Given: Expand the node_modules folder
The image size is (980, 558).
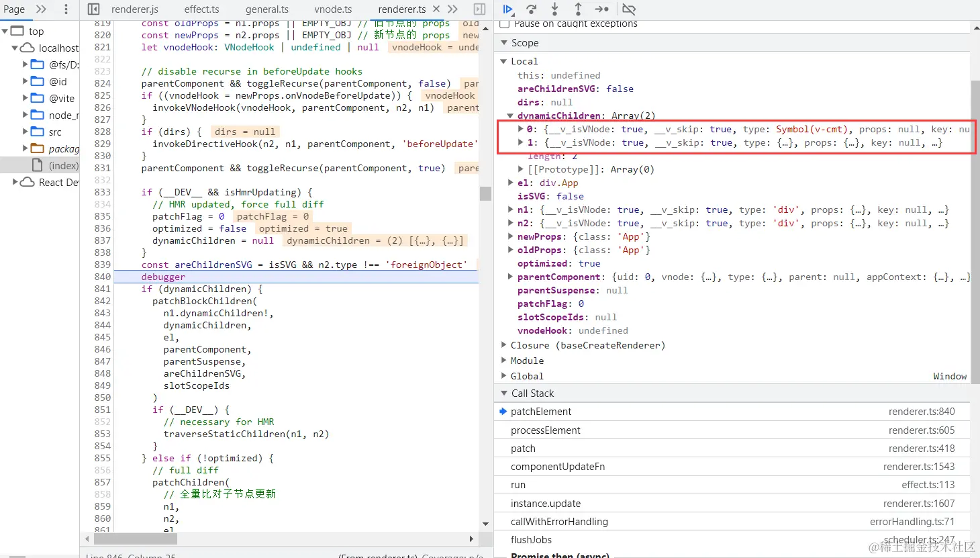Looking at the screenshot, I should [26, 115].
